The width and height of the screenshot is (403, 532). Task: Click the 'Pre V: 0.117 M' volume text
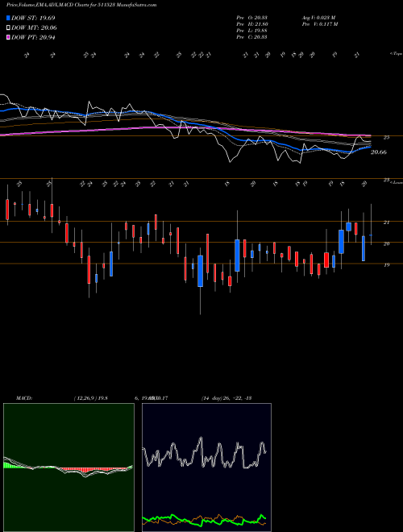pos(319,23)
